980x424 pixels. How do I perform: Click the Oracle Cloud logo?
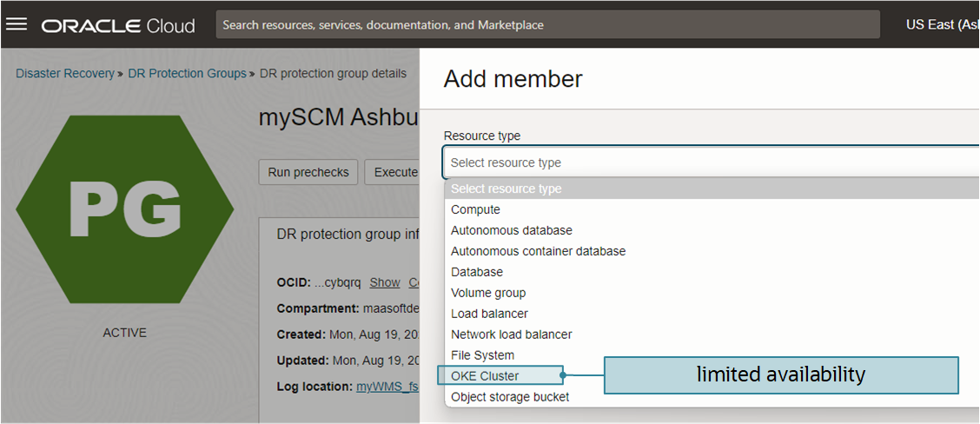pos(118,25)
